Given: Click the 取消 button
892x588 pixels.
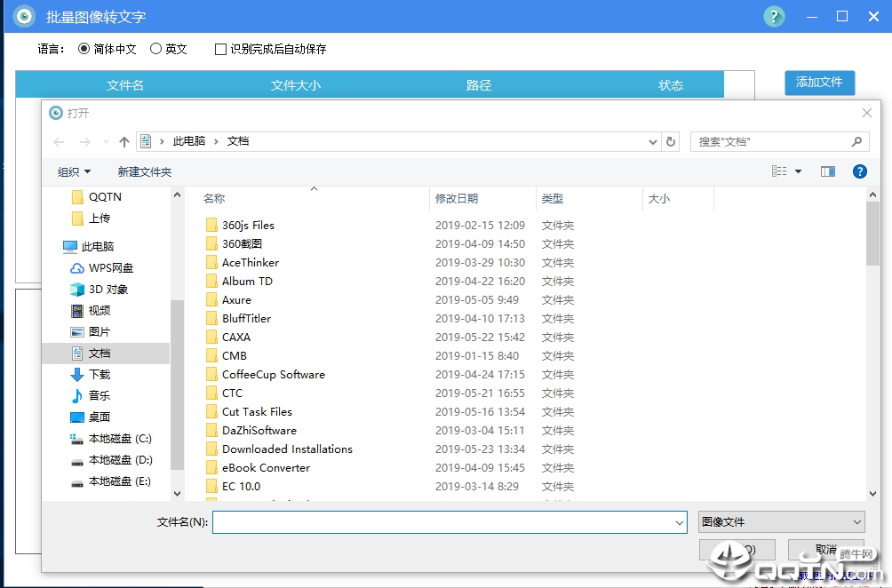Looking at the screenshot, I should tap(826, 549).
